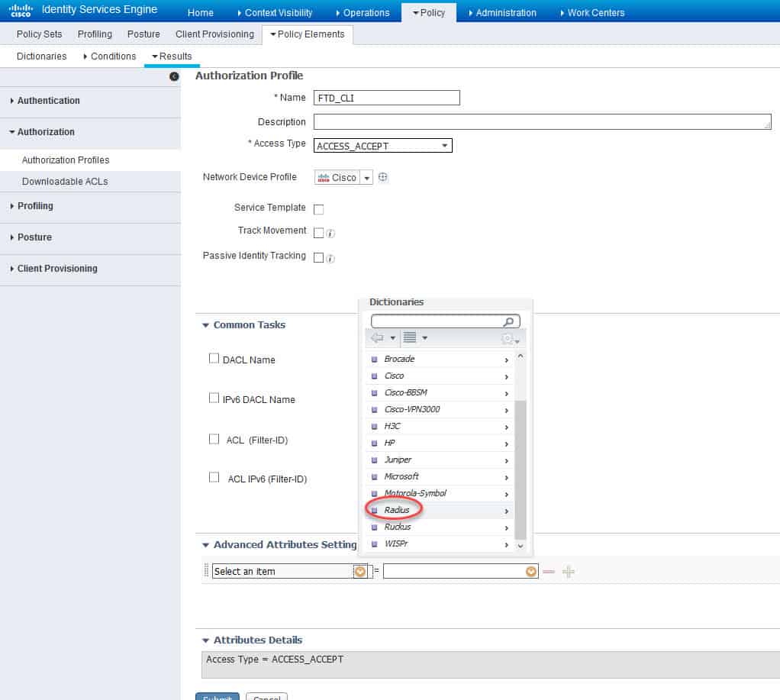Open Radius dictionary chevron arrow
The height and width of the screenshot is (700, 780).
pos(507,511)
